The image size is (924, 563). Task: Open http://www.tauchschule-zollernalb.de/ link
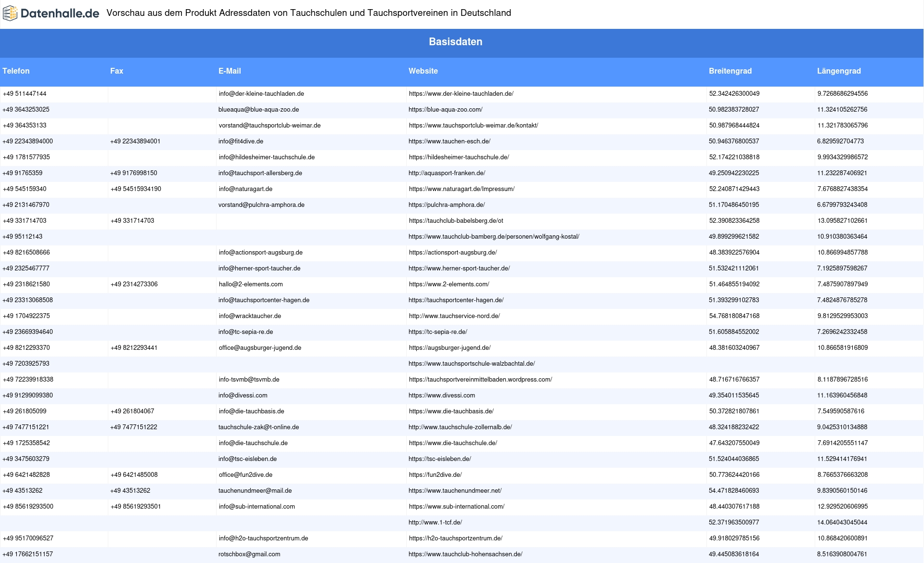[x=460, y=427]
